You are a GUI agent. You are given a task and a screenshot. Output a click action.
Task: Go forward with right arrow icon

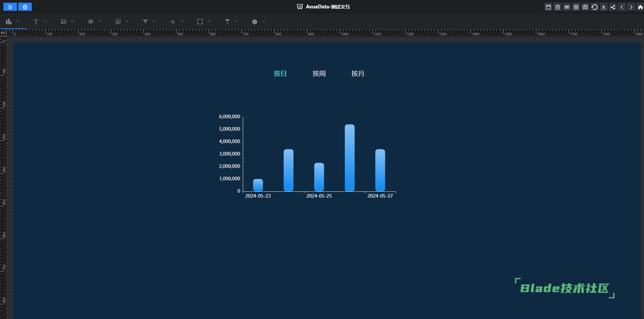[631, 7]
